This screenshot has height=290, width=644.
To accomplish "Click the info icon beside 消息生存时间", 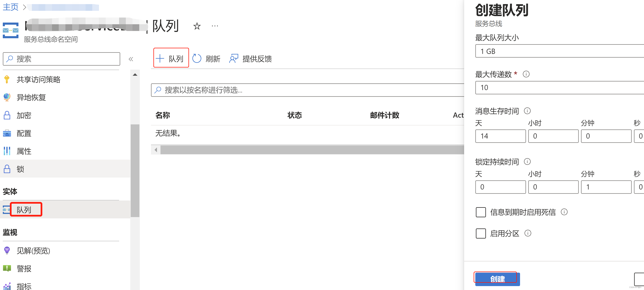I will 527,111.
